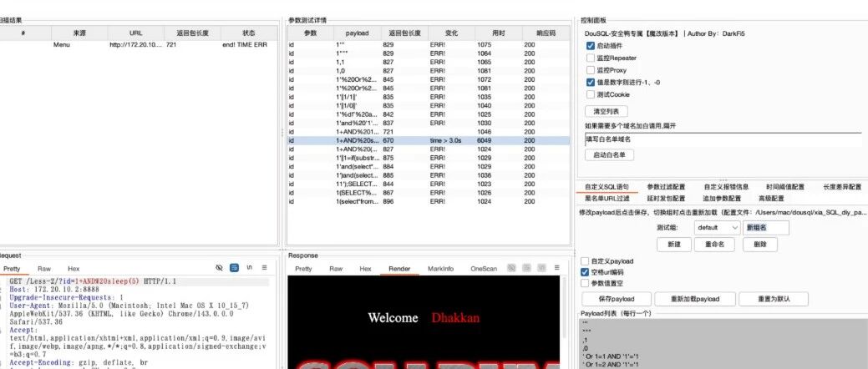Sort parameter details by payload column header

[x=357, y=33]
